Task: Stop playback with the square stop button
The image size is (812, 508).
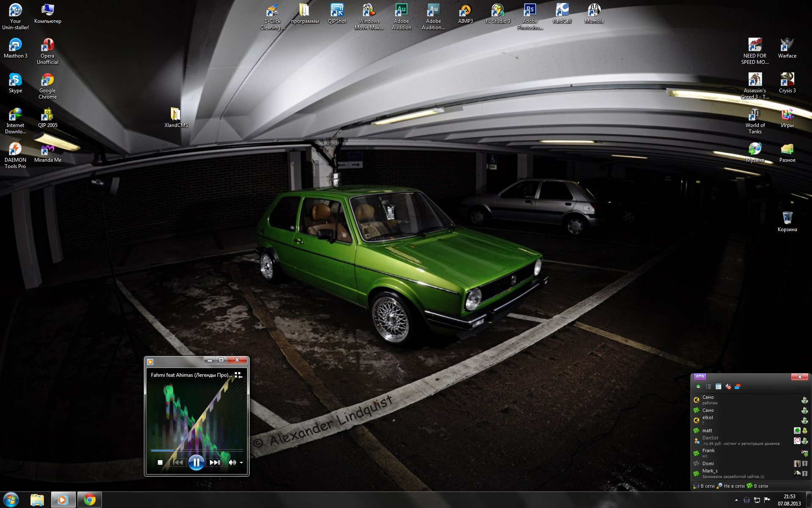Action: click(x=160, y=462)
